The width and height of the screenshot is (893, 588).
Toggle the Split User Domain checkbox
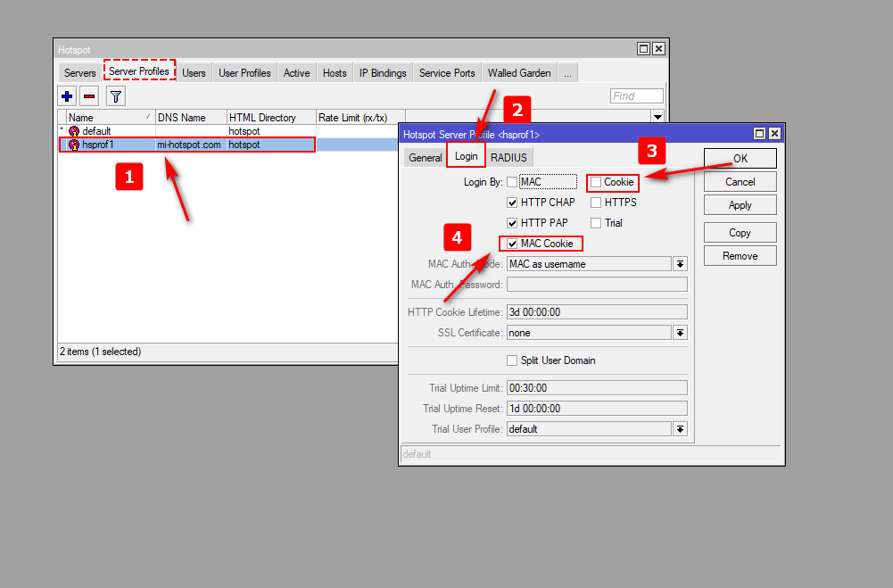[512, 360]
